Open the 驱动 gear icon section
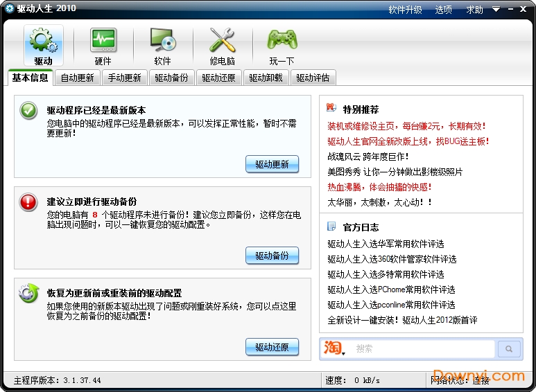536x392 pixels. pyautogui.click(x=43, y=42)
